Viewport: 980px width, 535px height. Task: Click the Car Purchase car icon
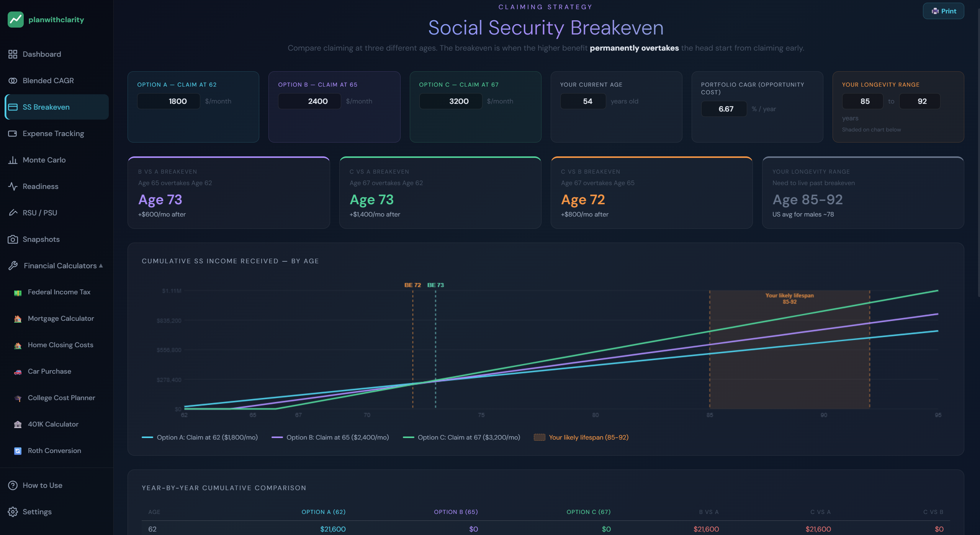18,372
